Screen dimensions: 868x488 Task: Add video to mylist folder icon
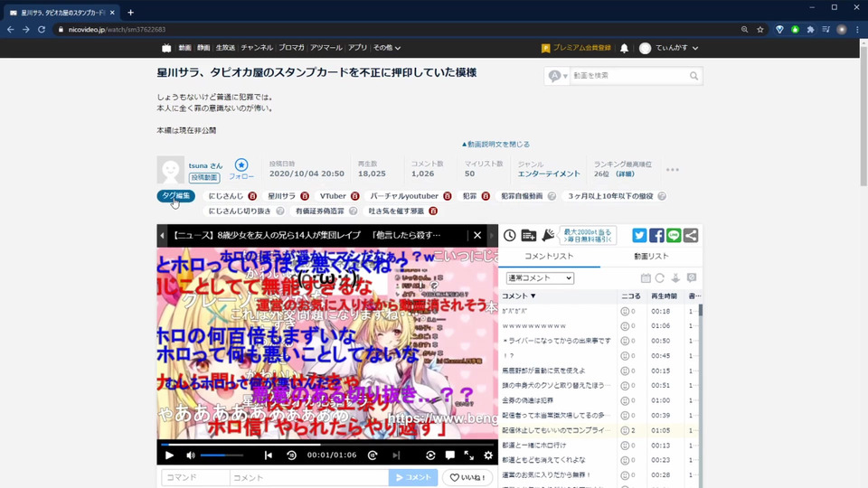point(529,235)
